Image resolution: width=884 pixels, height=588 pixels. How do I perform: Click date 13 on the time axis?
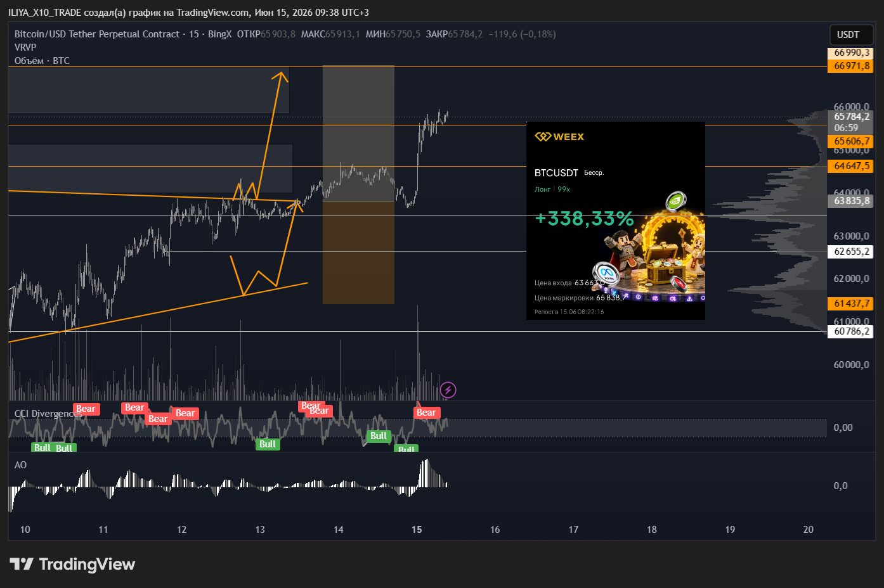point(260,530)
